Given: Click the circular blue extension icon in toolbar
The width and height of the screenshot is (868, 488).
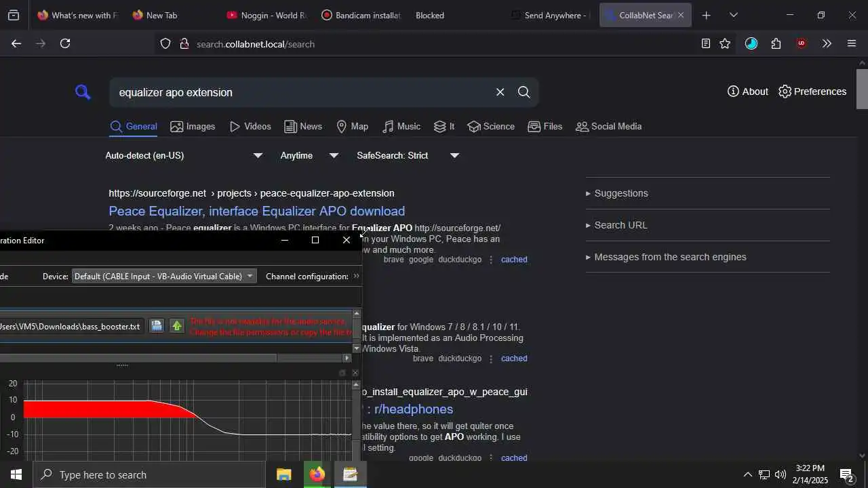Looking at the screenshot, I should click(x=751, y=43).
